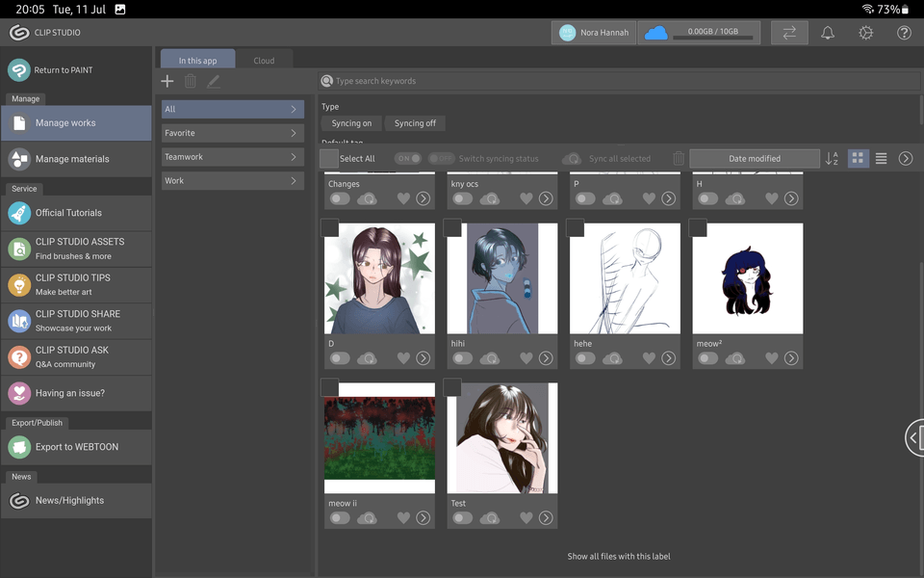
Task: Check the Select All checkbox
Action: [x=329, y=158]
